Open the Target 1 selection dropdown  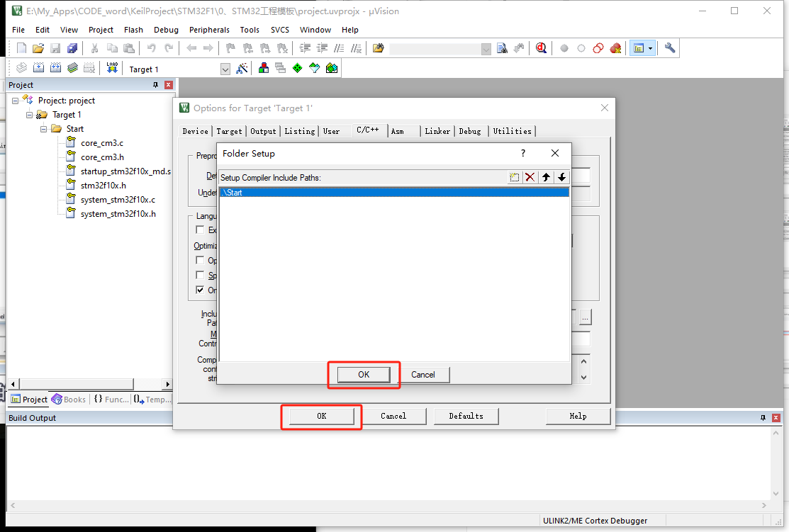coord(225,69)
